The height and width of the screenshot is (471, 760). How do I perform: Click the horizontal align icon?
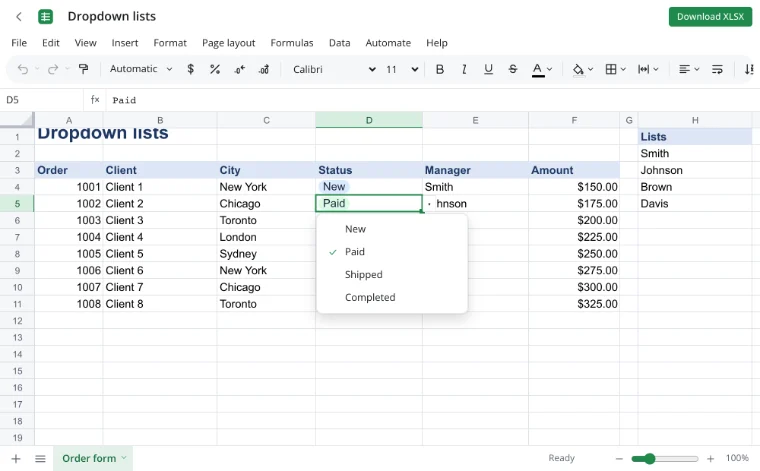coord(684,69)
